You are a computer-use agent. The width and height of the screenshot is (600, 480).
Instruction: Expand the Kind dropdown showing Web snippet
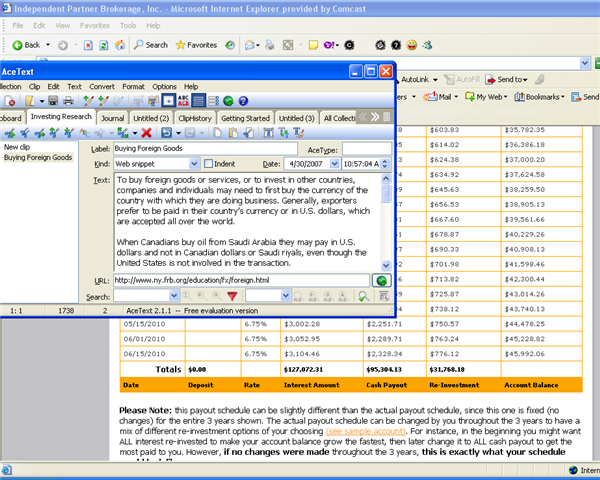click(194, 164)
